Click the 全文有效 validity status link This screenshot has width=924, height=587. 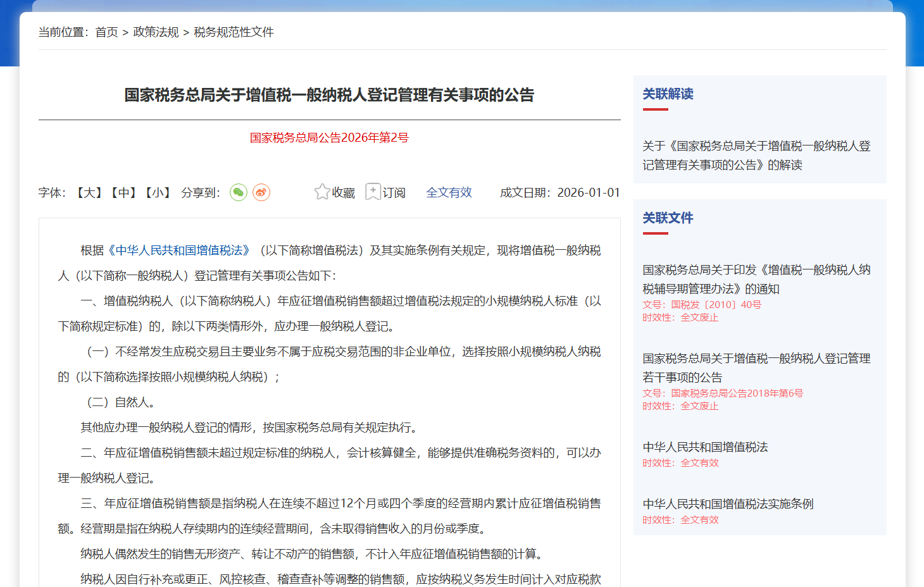[x=449, y=193]
